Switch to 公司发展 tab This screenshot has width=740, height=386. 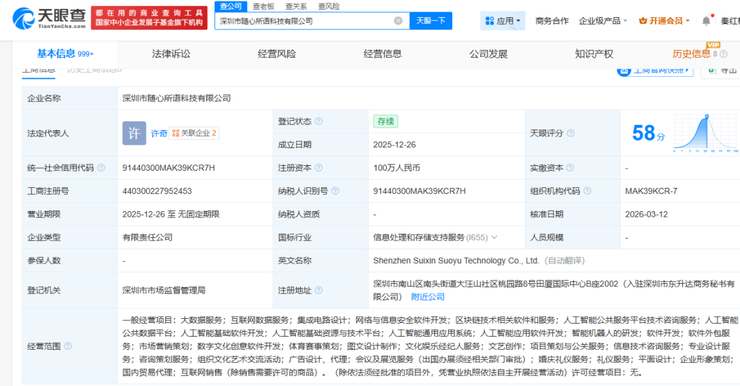coord(488,54)
